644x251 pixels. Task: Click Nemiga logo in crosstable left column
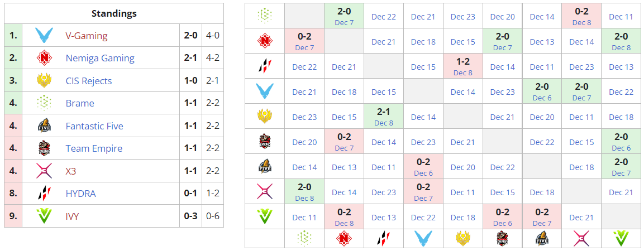coord(264,41)
